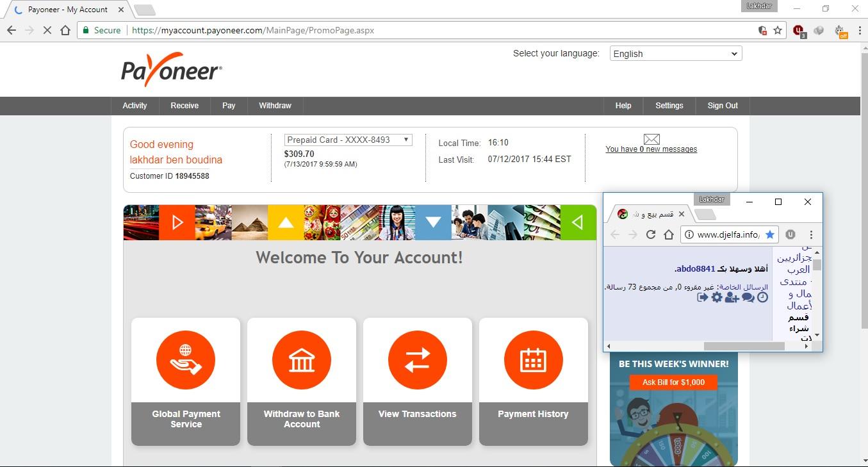The image size is (868, 467).
Task: Click the vertical scrollbar thumb in djelfa window
Action: 817,265
